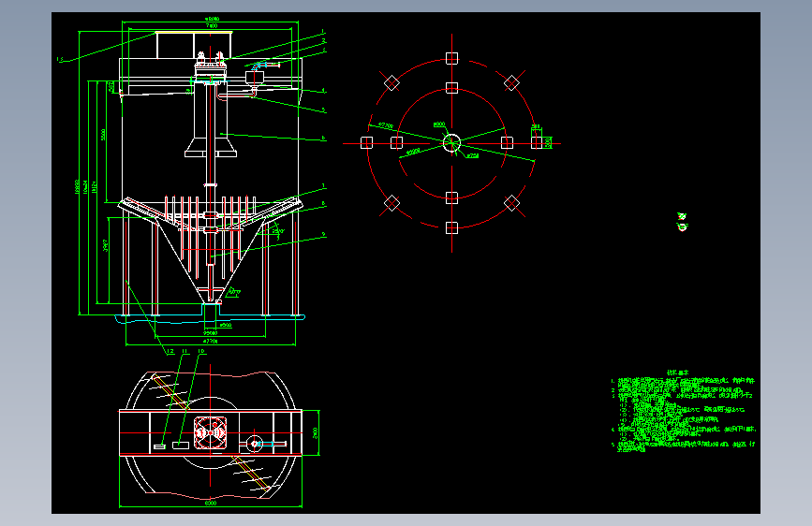Select bottom inner square footing on inner circle
The height and width of the screenshot is (526, 812).
point(451,197)
